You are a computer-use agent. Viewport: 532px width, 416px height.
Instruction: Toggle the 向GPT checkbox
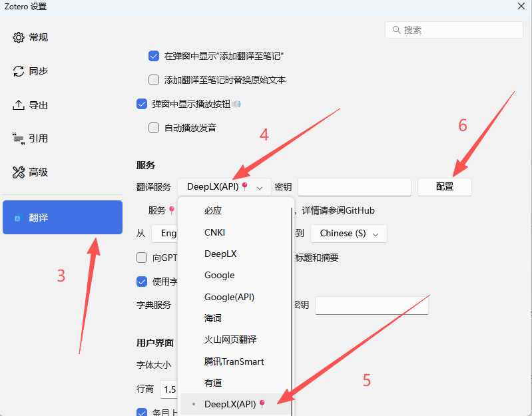pos(141,258)
